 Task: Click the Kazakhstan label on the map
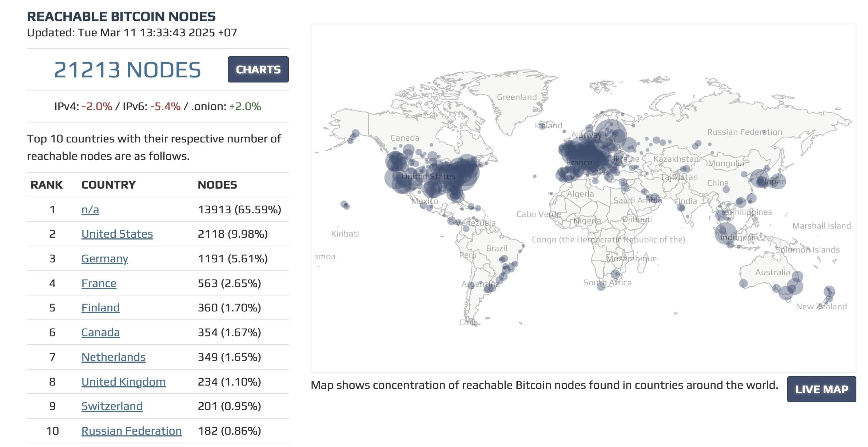(676, 159)
